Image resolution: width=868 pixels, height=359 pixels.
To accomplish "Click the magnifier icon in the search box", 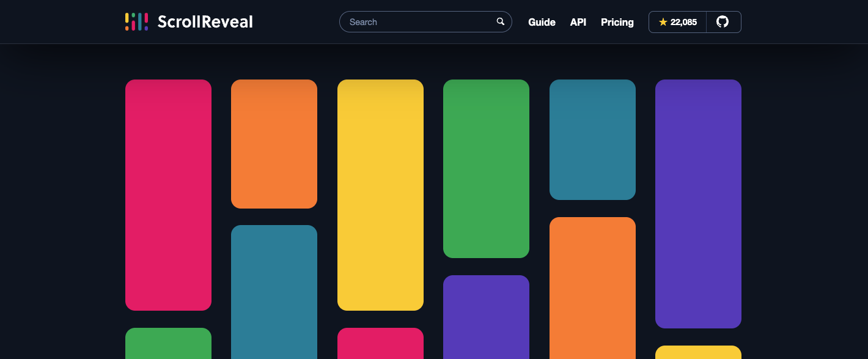I will point(501,21).
